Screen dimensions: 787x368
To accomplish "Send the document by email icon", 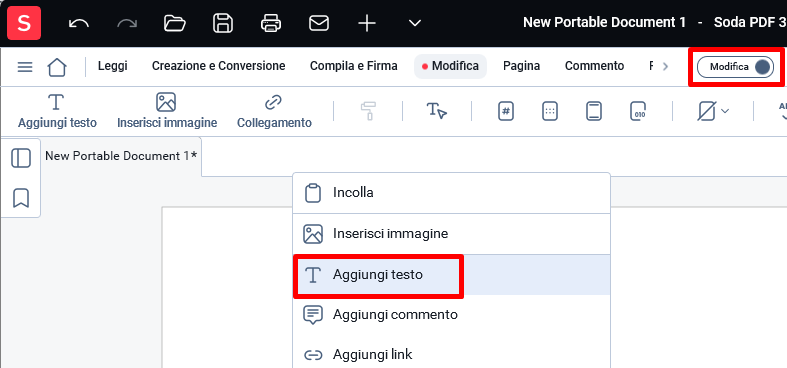I will point(319,23).
